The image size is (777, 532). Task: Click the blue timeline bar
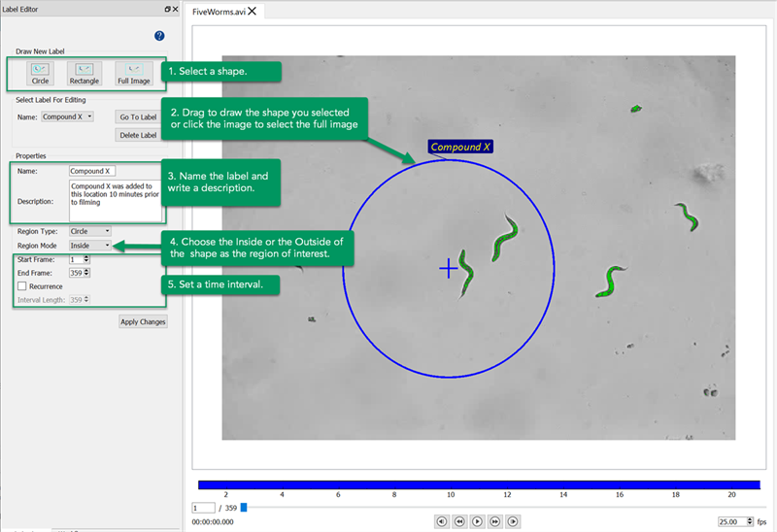pos(479,484)
